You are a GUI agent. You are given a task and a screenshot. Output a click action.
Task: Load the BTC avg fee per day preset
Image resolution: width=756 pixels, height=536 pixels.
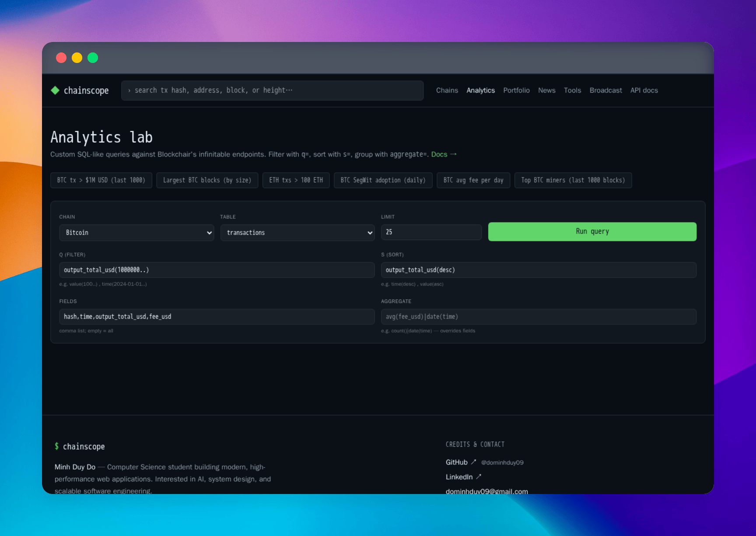(473, 180)
